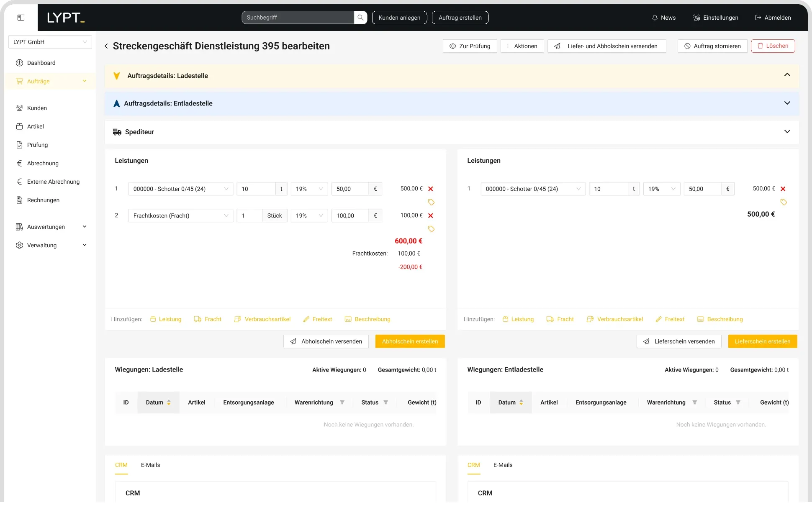The height and width of the screenshot is (523, 812).
Task: Click Lieferschein versenden button
Action: click(679, 341)
